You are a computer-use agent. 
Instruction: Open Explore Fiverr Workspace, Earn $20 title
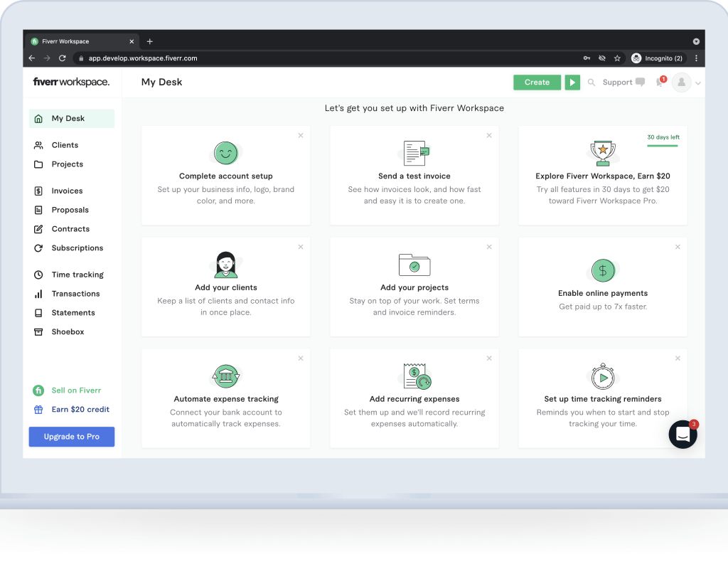pos(603,176)
